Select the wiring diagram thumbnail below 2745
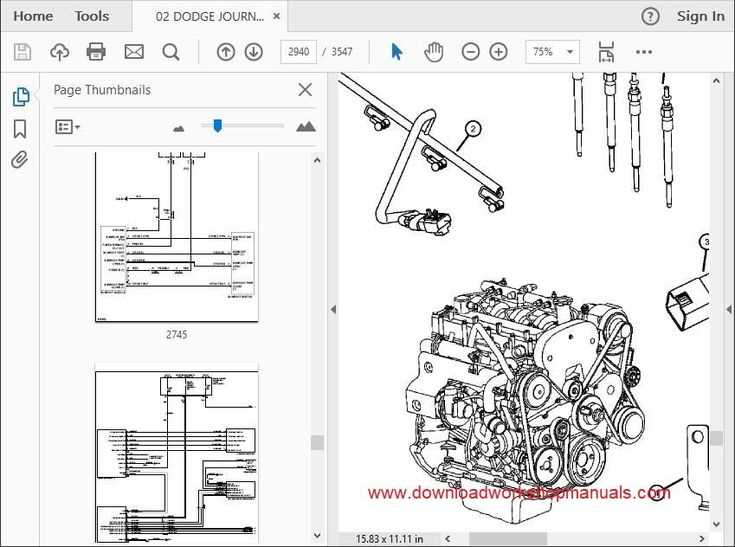This screenshot has width=735, height=547. (x=177, y=456)
